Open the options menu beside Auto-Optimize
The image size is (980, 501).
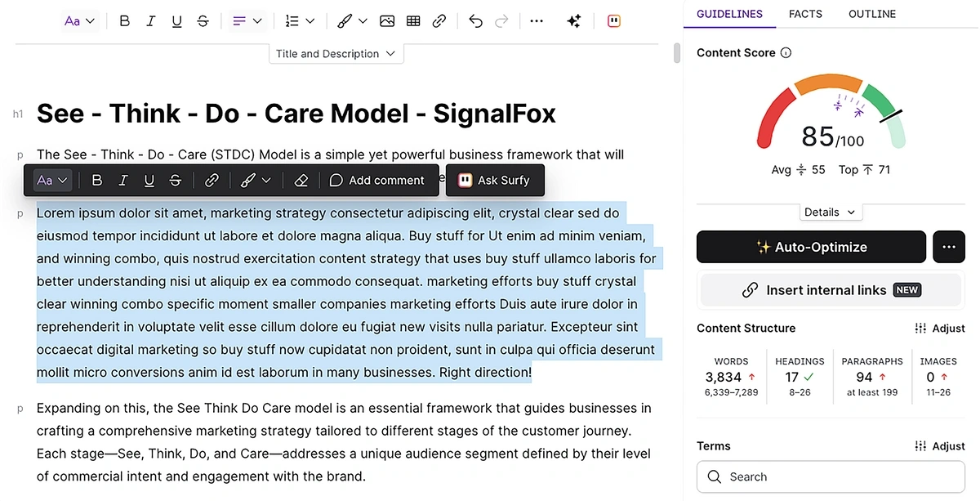[948, 247]
